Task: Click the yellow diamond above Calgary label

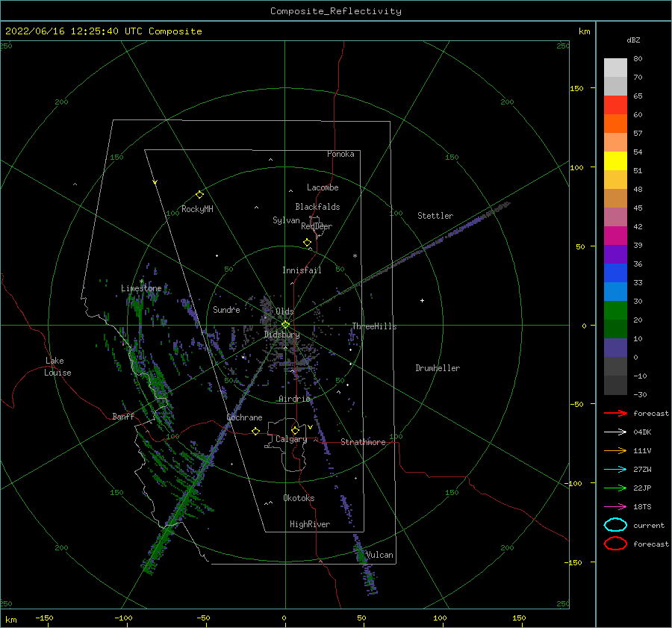Action: (295, 430)
